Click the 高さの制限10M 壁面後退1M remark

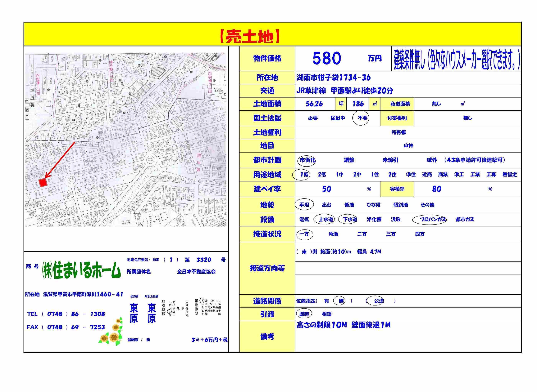point(344,325)
